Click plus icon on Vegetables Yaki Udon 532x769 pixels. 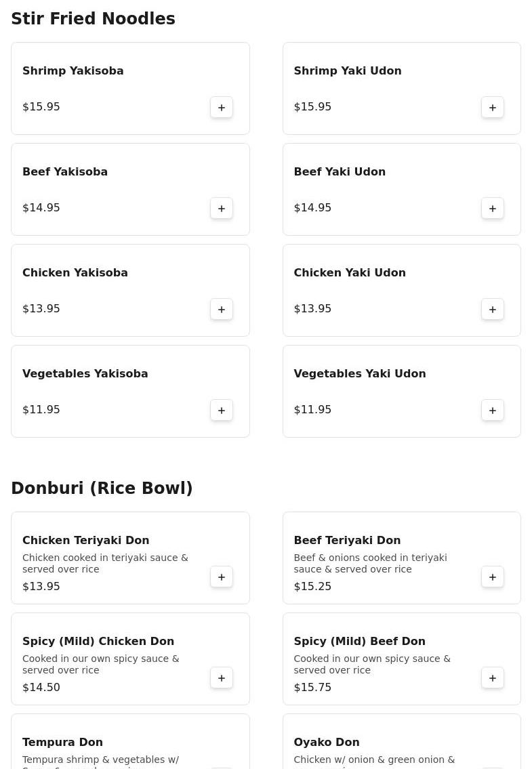click(x=492, y=411)
